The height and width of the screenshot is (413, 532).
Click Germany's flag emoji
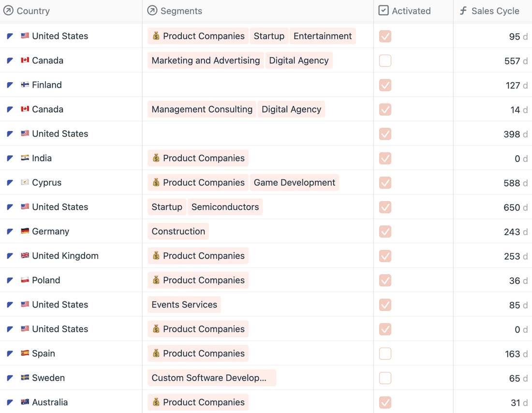[25, 231]
